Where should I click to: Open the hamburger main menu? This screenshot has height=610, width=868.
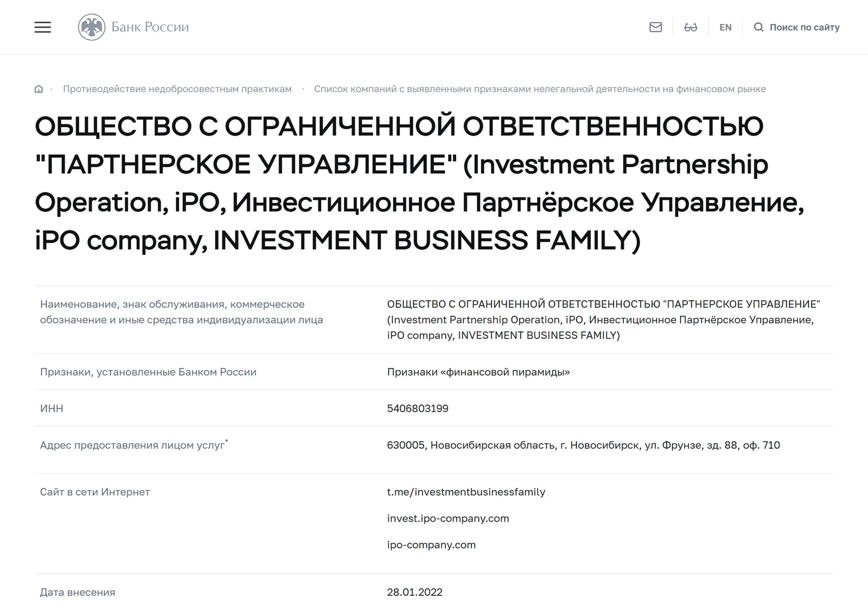[43, 27]
